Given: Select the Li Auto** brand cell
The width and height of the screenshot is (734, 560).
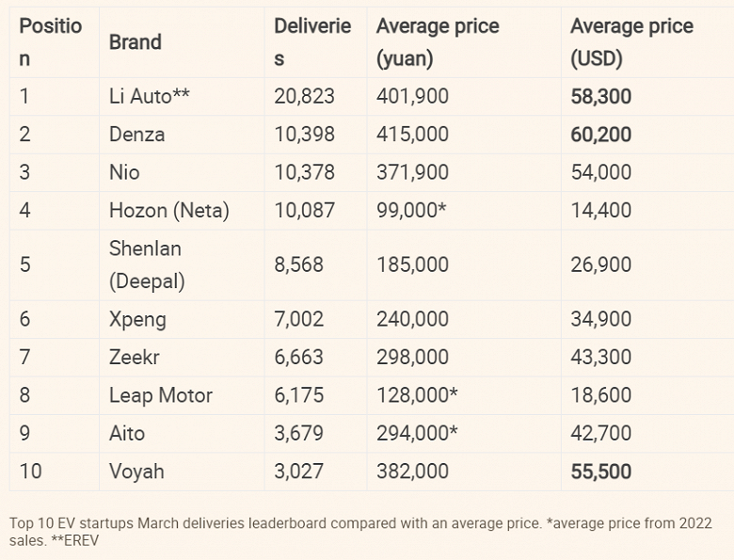Looking at the screenshot, I should [150, 96].
